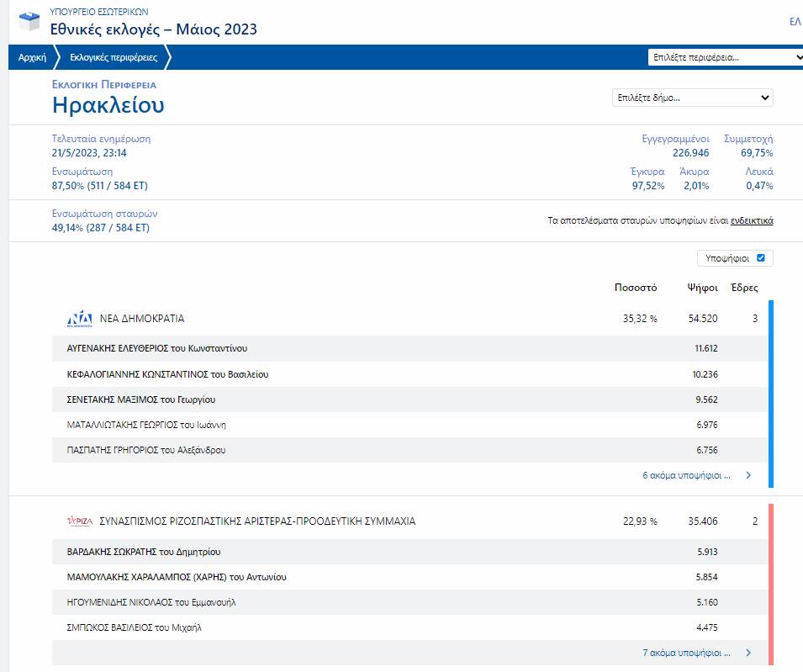Screen dimensions: 803x672
Task: Click chevron next to 6 ακόμα υποψήφιοι
Action: 748,475
